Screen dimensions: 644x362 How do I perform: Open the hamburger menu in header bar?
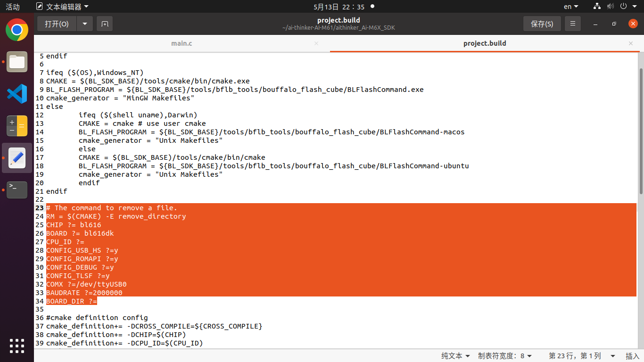pyautogui.click(x=573, y=24)
